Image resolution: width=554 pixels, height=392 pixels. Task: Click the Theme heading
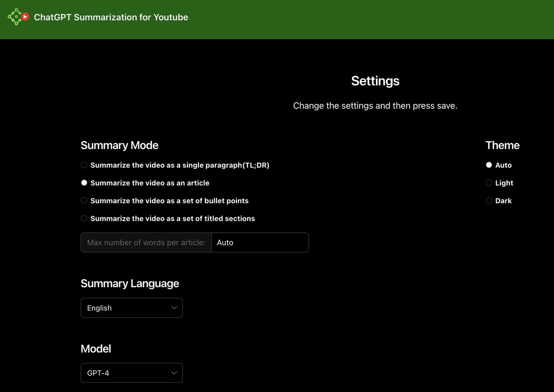(x=502, y=145)
